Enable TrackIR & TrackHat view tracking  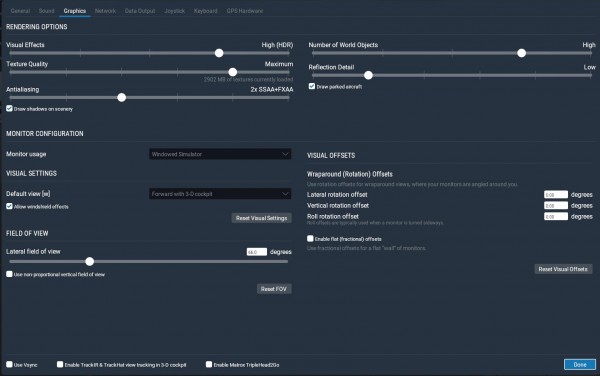(60, 365)
